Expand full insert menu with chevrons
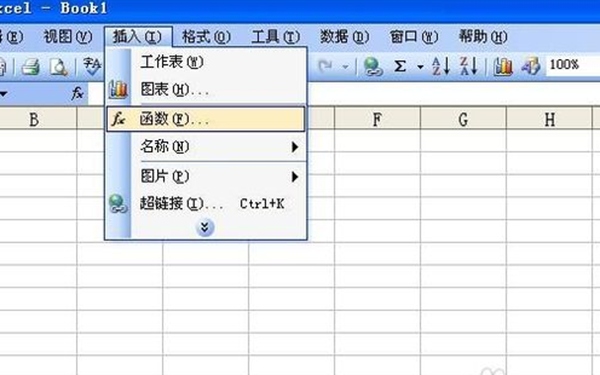Image resolution: width=600 pixels, height=375 pixels. (205, 228)
